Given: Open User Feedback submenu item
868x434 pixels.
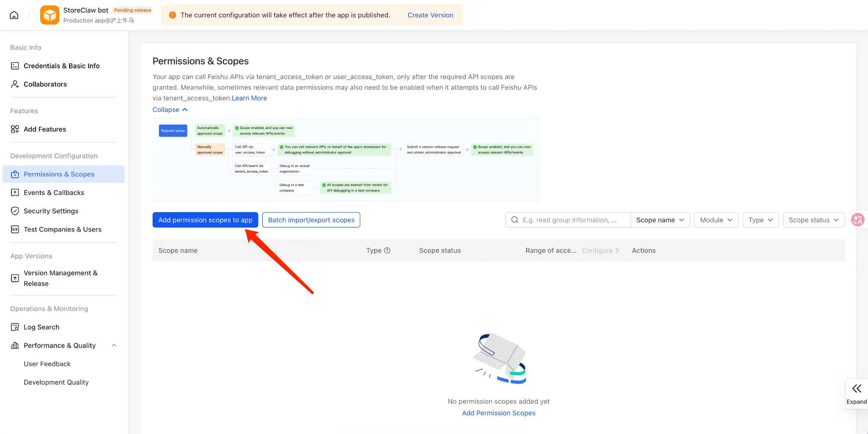Looking at the screenshot, I should pos(47,364).
